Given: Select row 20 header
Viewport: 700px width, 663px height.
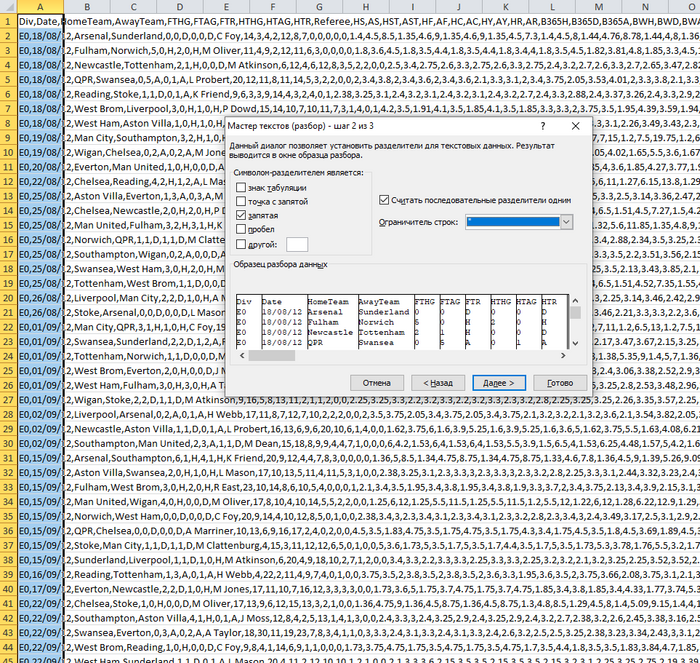Looking at the screenshot, I should [8, 298].
